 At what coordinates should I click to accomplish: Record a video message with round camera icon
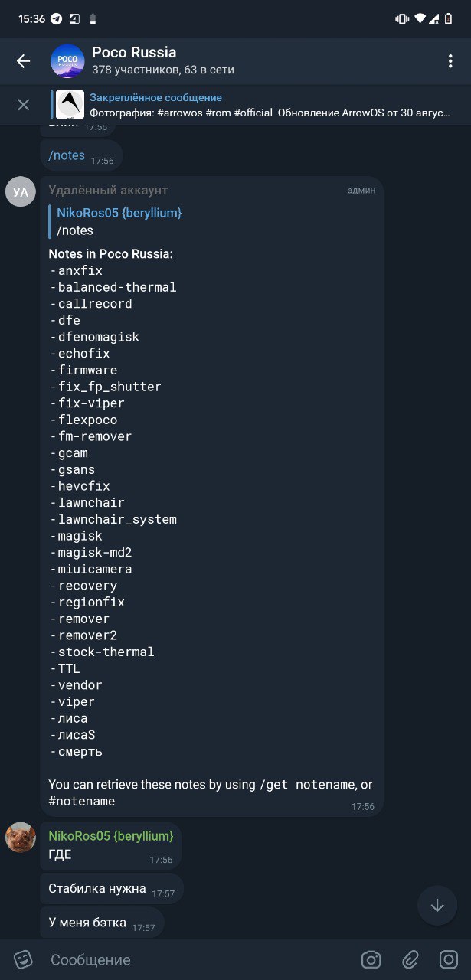pyautogui.click(x=449, y=959)
